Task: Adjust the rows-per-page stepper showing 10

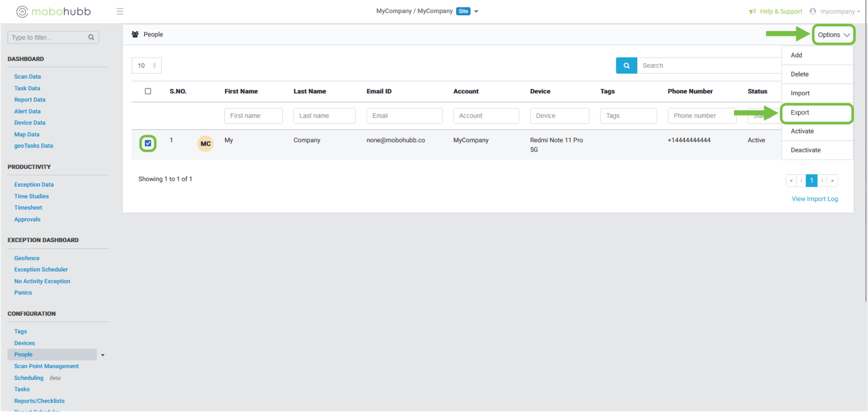Action: click(154, 66)
